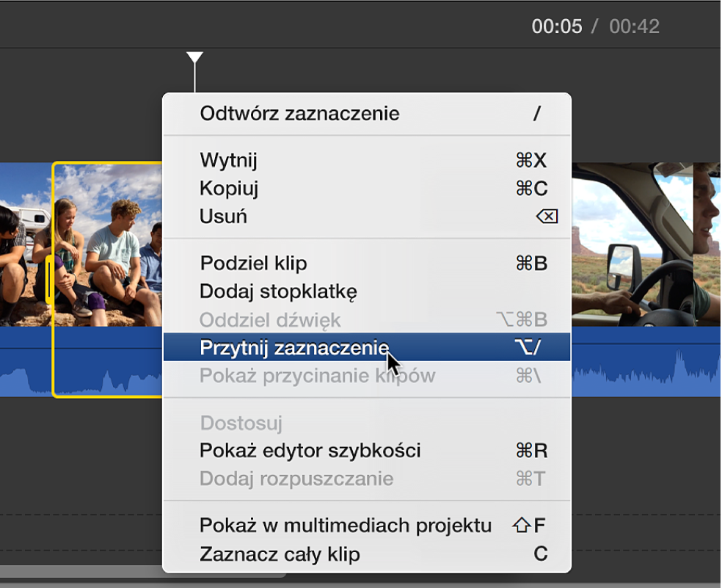The height and width of the screenshot is (588, 722).
Task: Select Podziel klip menu item
Action: (367, 263)
